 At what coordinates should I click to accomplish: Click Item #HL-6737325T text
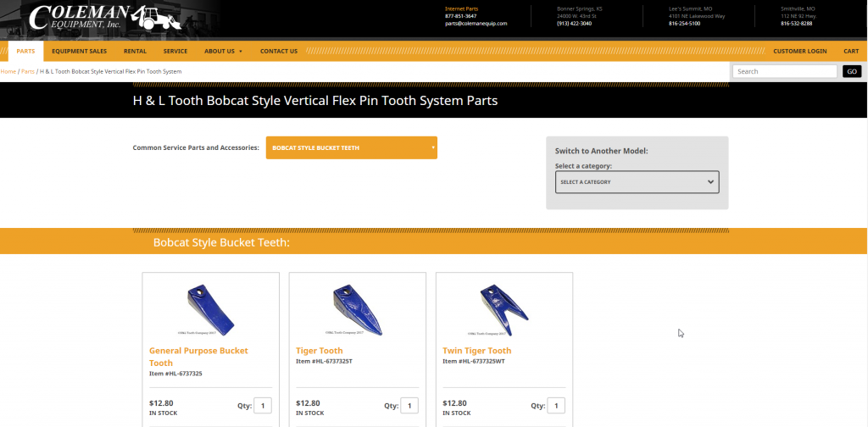click(324, 361)
